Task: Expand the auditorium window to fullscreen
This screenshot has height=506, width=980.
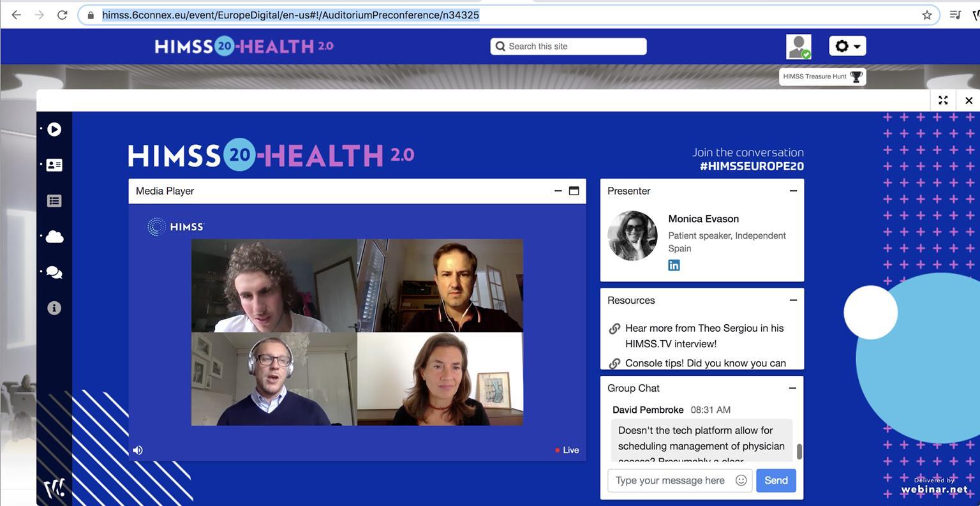Action: (x=943, y=100)
